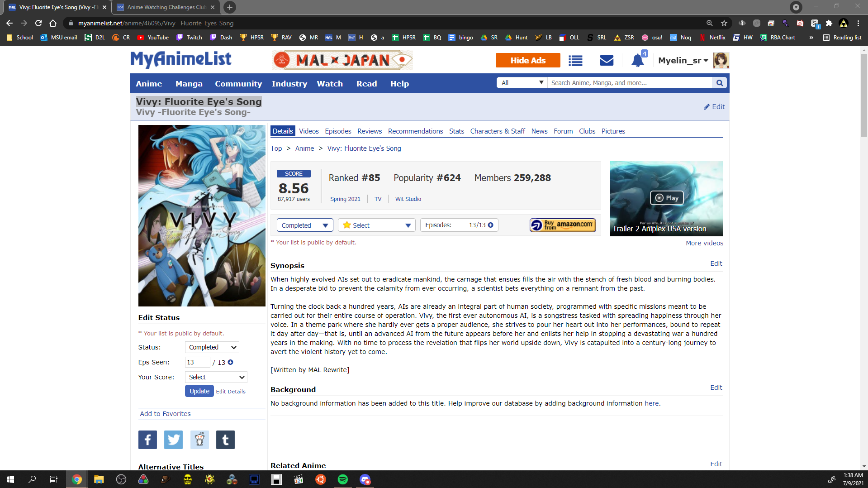The width and height of the screenshot is (868, 488).
Task: Switch to the Videos tab
Action: click(x=309, y=131)
